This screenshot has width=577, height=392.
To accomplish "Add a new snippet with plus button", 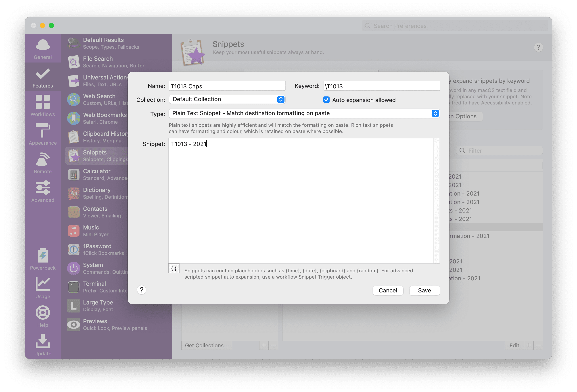I will click(x=529, y=345).
